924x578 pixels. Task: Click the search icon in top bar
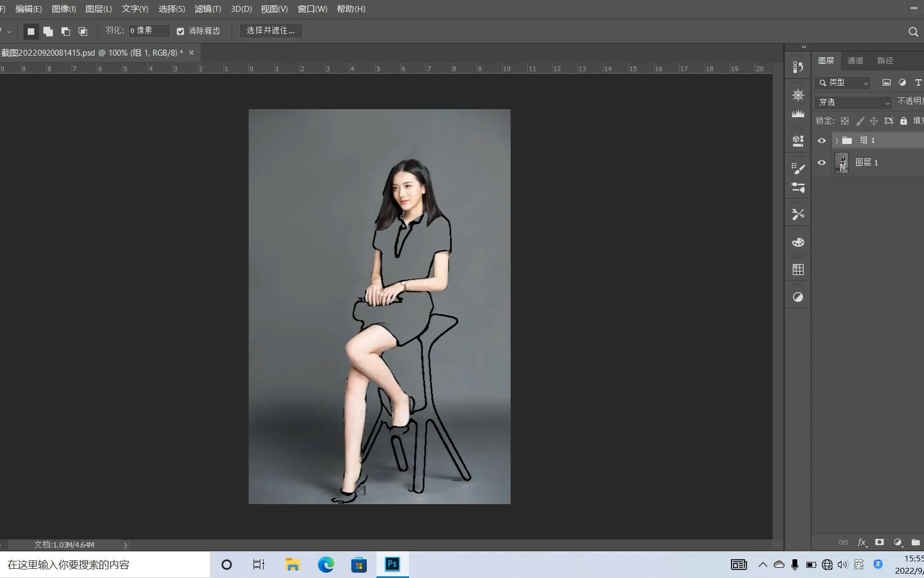(x=912, y=32)
